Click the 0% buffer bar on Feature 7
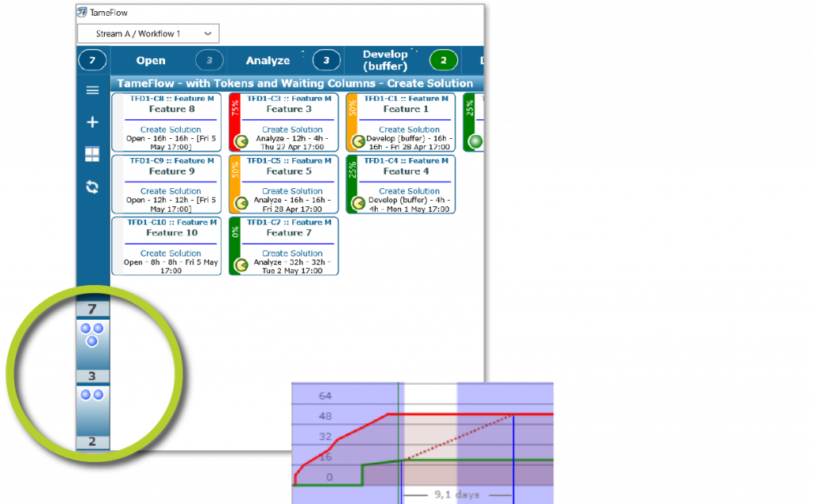This screenshot has height=504, width=813. coord(235,246)
